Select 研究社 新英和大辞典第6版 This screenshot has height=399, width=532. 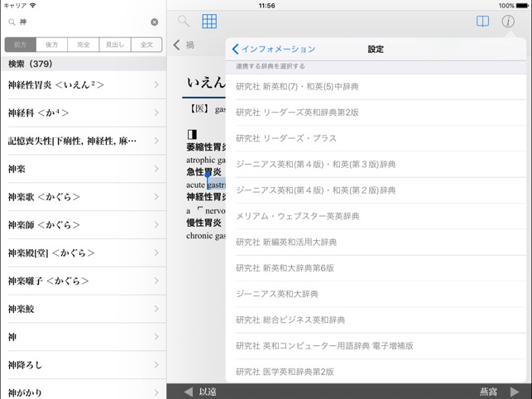point(376,268)
